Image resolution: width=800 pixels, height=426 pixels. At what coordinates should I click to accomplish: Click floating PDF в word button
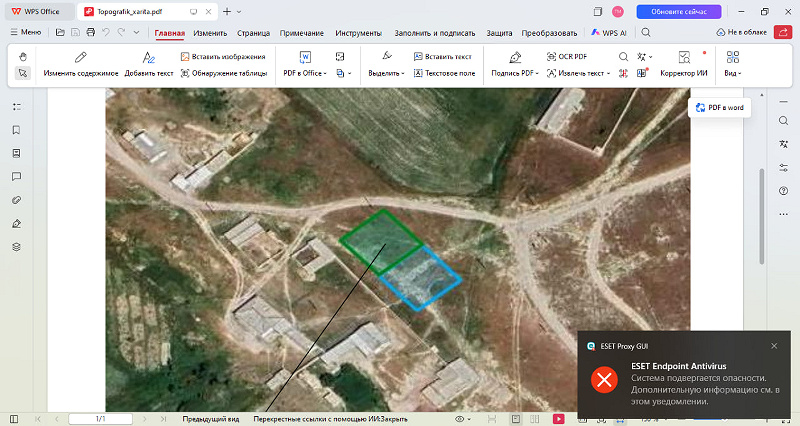click(719, 108)
